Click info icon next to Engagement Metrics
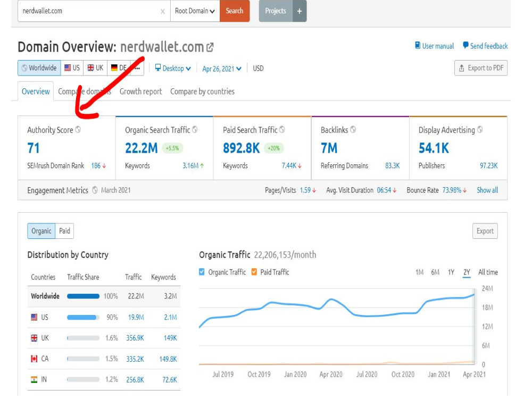Image resolution: width=532 pixels, height=399 pixels. coord(95,190)
